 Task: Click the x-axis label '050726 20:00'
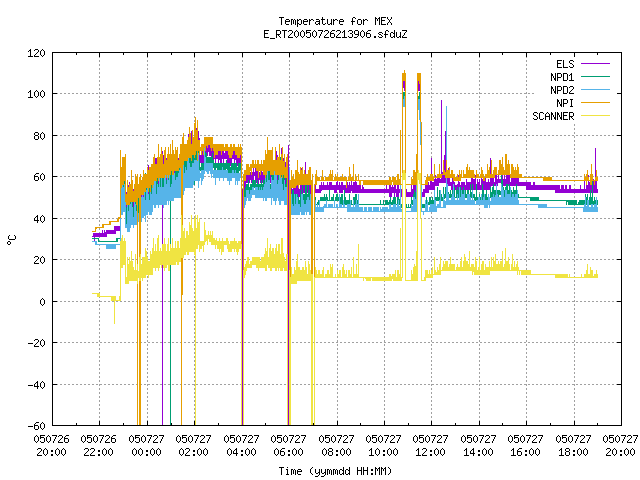pyautogui.click(x=51, y=446)
